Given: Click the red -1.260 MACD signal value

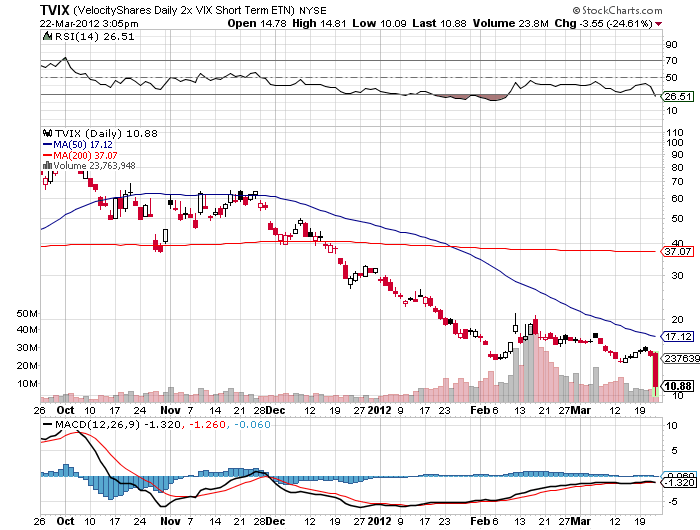Looking at the screenshot, I should [207, 424].
